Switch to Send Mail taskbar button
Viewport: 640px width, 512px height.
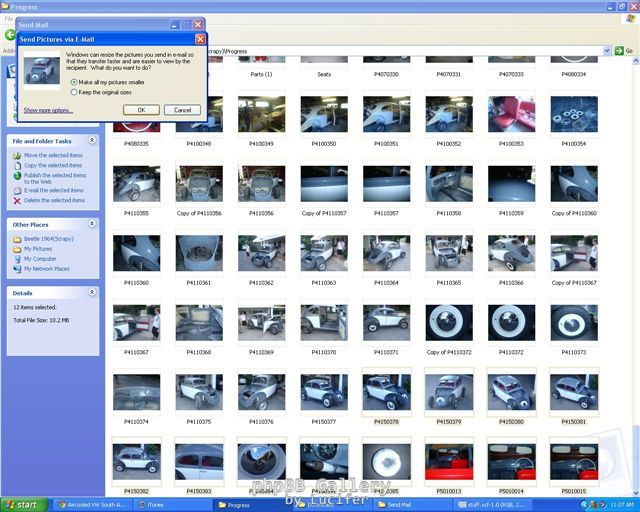[413, 505]
